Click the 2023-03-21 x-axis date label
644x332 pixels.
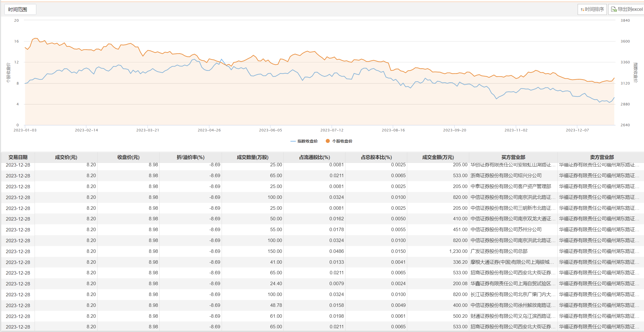[x=148, y=130]
